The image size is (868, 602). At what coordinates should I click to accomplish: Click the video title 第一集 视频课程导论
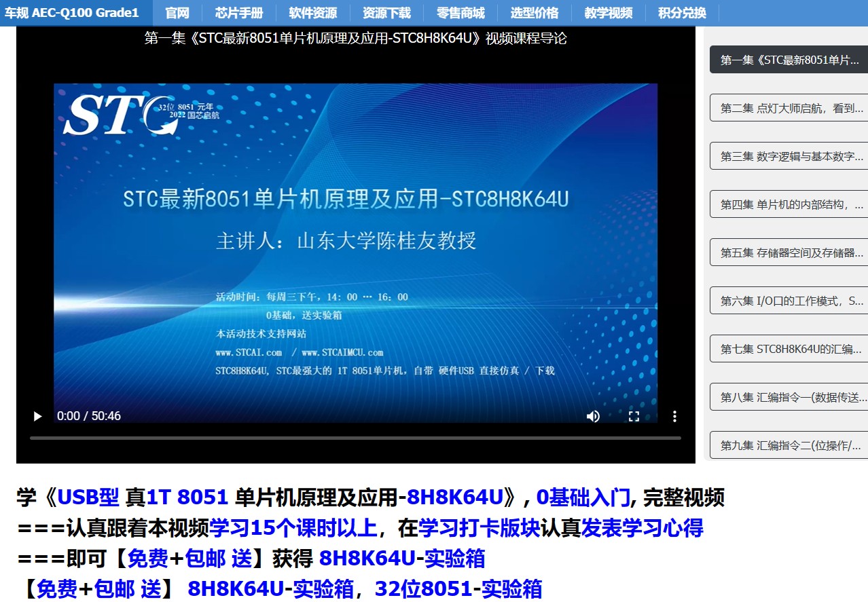coord(355,38)
